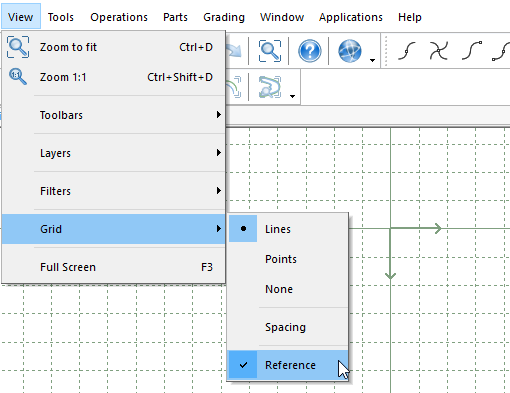The height and width of the screenshot is (393, 510).
Task: Select the first S-curve drawing tool
Action: pos(407,51)
